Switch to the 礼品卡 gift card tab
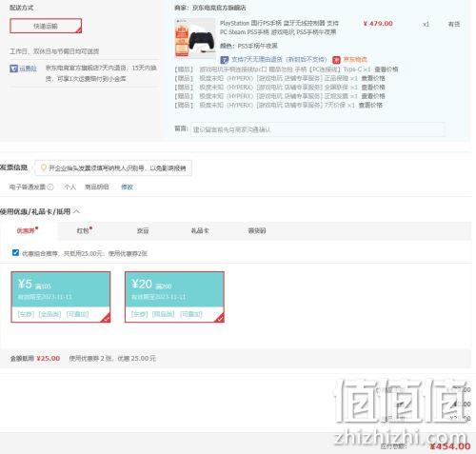Viewport: 476px width, 454px height. coord(200,230)
